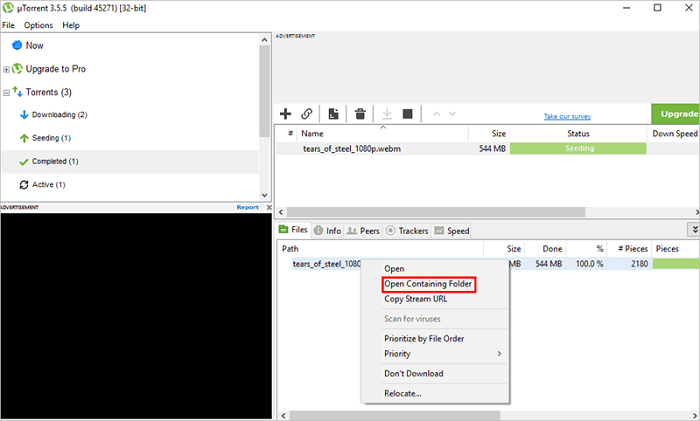Click the Remove Torrent trash icon
This screenshot has width=700, height=421.
[360, 114]
